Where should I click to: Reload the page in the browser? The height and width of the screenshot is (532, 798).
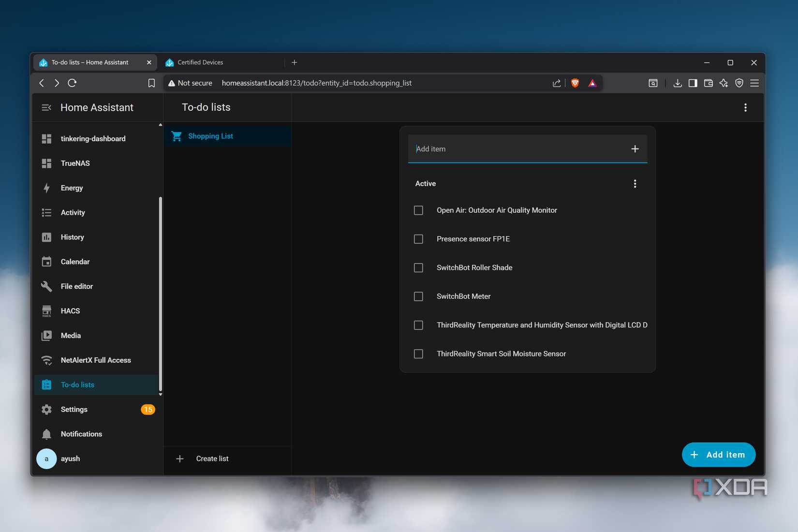pyautogui.click(x=72, y=83)
